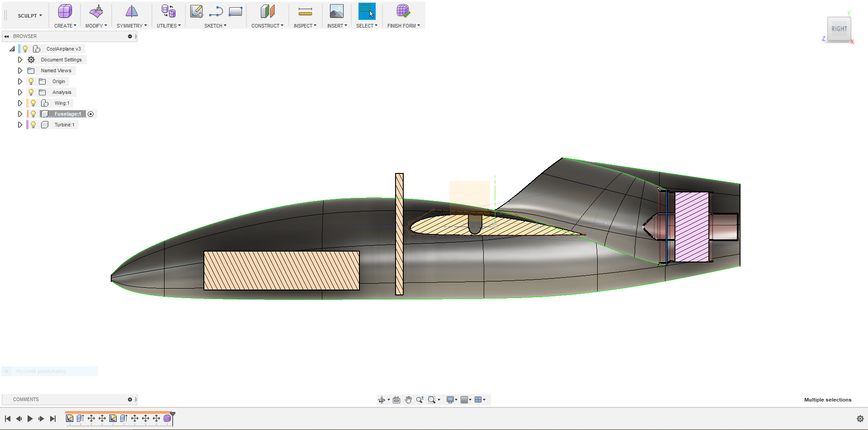Expand the Origin folder
The width and height of the screenshot is (868, 430).
(20, 81)
